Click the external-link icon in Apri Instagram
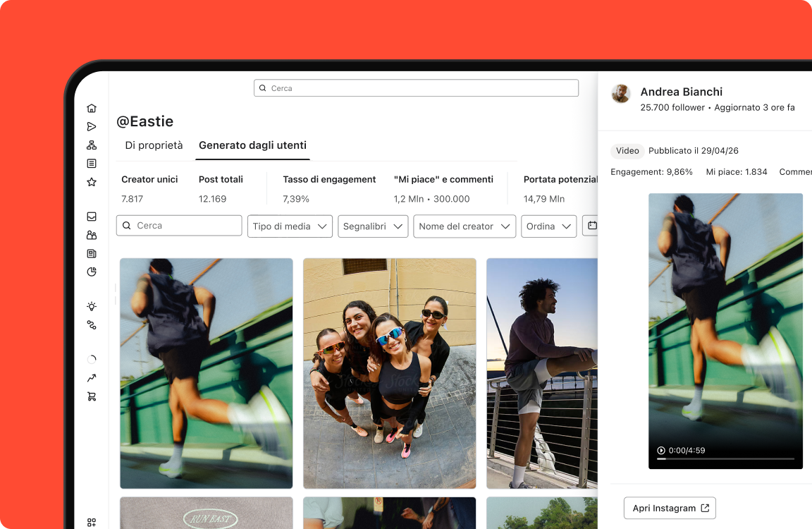 705,508
